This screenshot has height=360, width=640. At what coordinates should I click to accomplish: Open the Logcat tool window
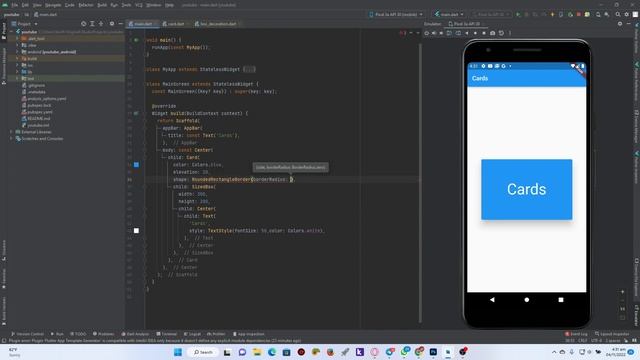192,334
